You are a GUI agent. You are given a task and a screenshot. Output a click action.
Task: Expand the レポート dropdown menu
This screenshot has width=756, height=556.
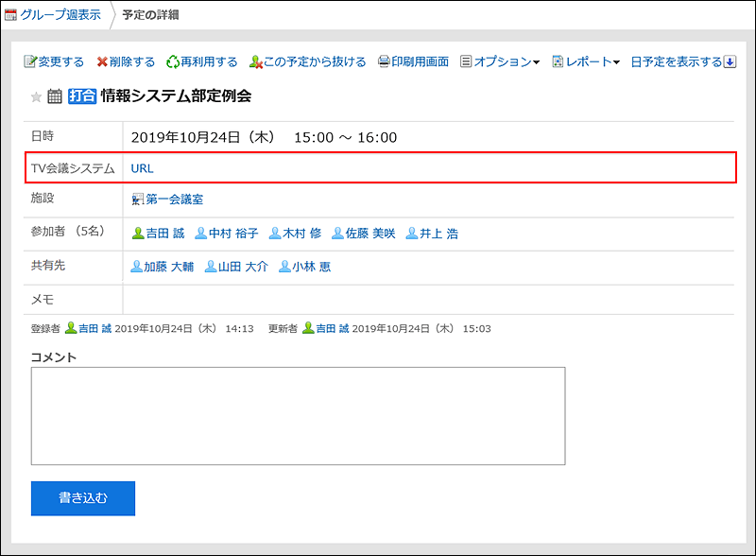tap(593, 61)
